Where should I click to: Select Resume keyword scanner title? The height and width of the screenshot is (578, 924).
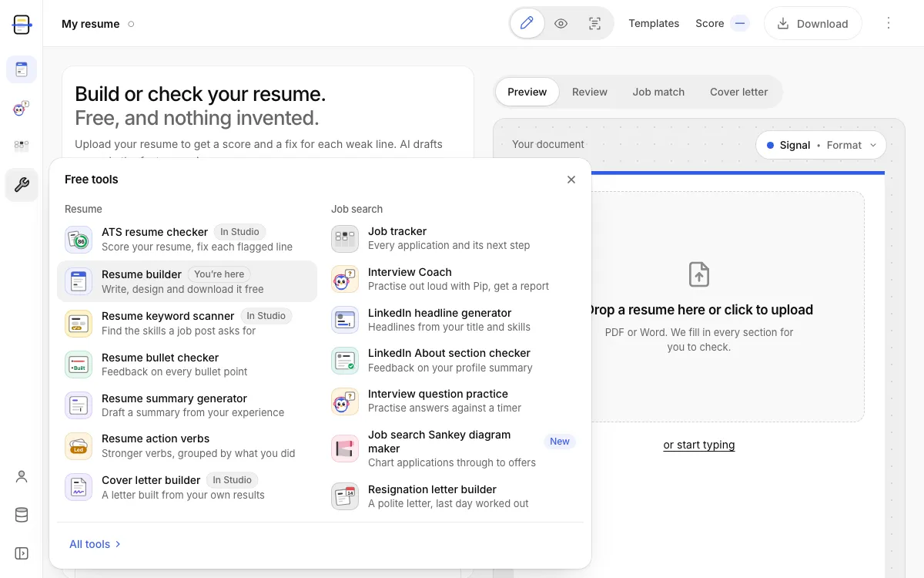[x=168, y=316]
